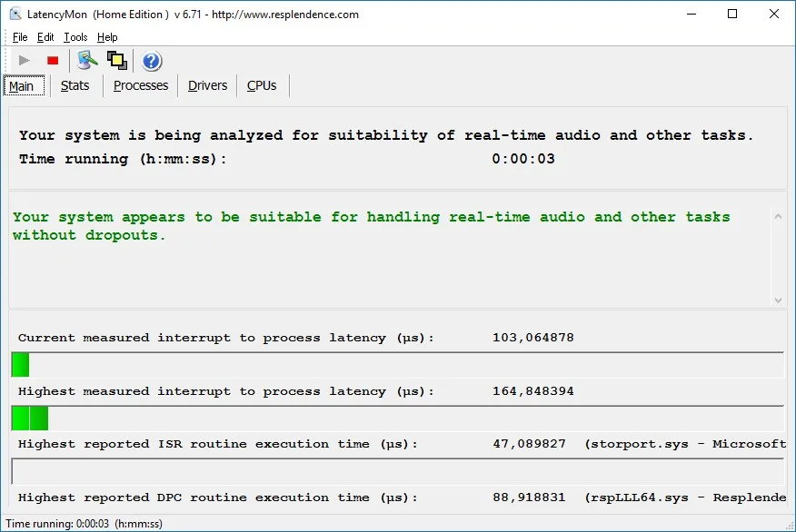Click the copy report to clipboard icon
The width and height of the screenshot is (796, 532).
coord(117,60)
